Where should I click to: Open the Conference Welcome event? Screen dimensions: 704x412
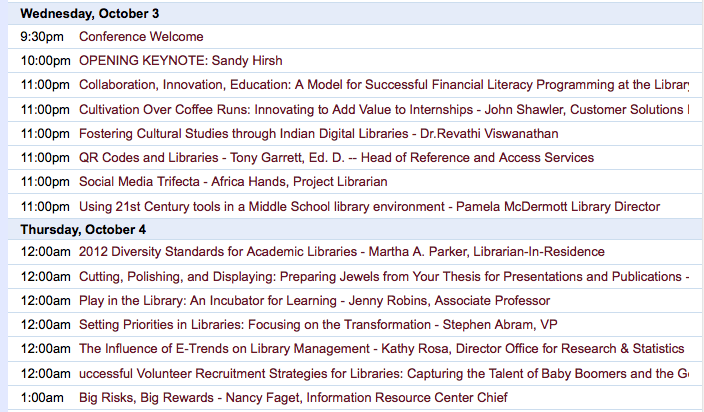141,37
